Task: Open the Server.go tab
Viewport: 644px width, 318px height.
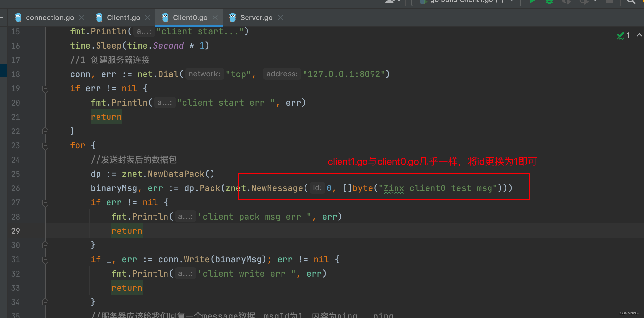Action: 256,17
